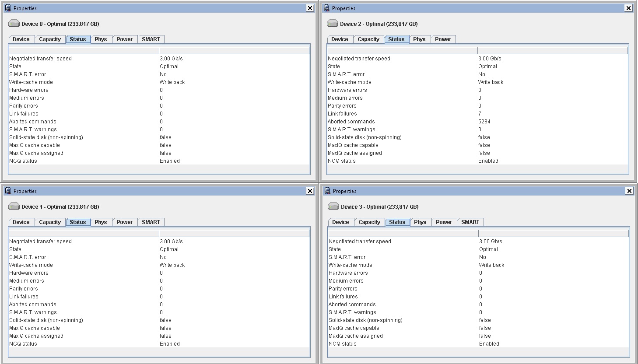The height and width of the screenshot is (364, 638).
Task: Open the Phys tab for Device 1
Action: click(101, 222)
